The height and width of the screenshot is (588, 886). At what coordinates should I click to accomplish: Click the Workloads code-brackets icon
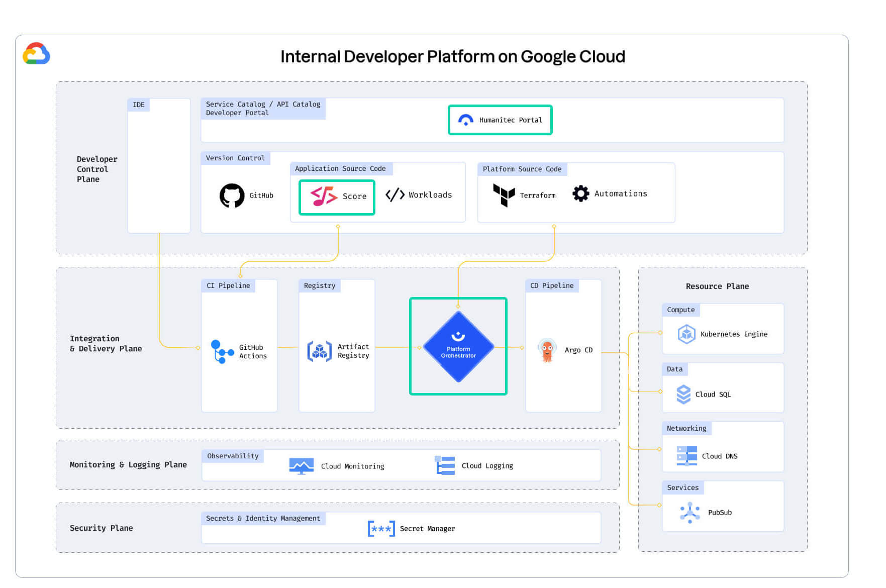(395, 194)
